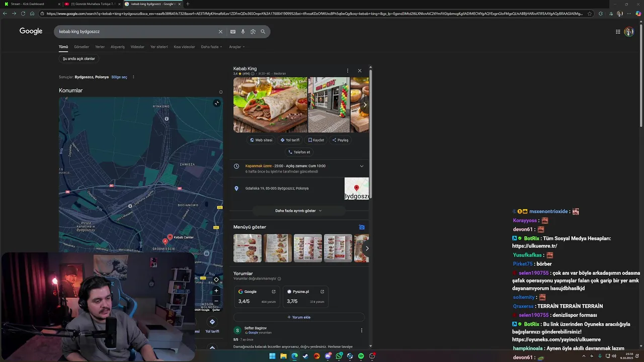Select the Yerler tab

[x=100, y=47]
